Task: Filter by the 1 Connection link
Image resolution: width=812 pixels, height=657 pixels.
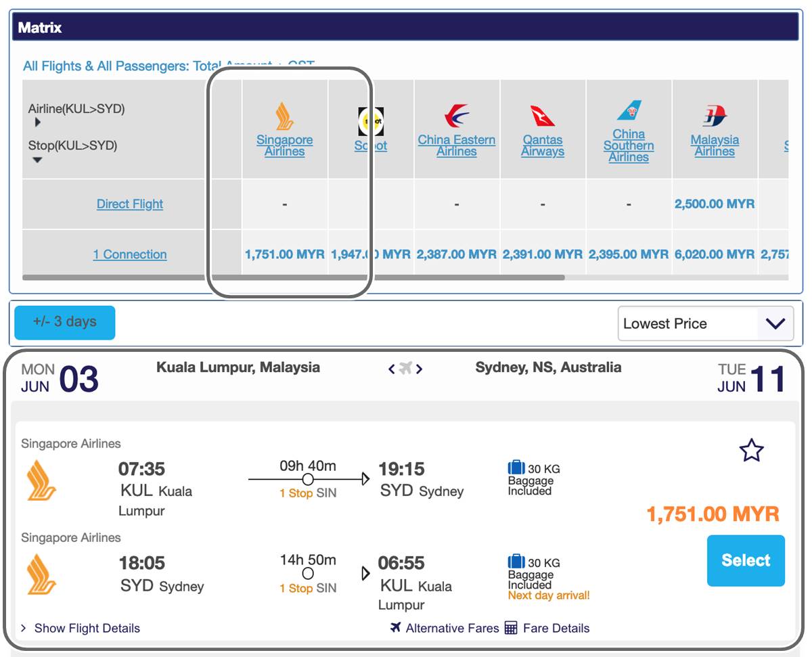Action: click(130, 254)
